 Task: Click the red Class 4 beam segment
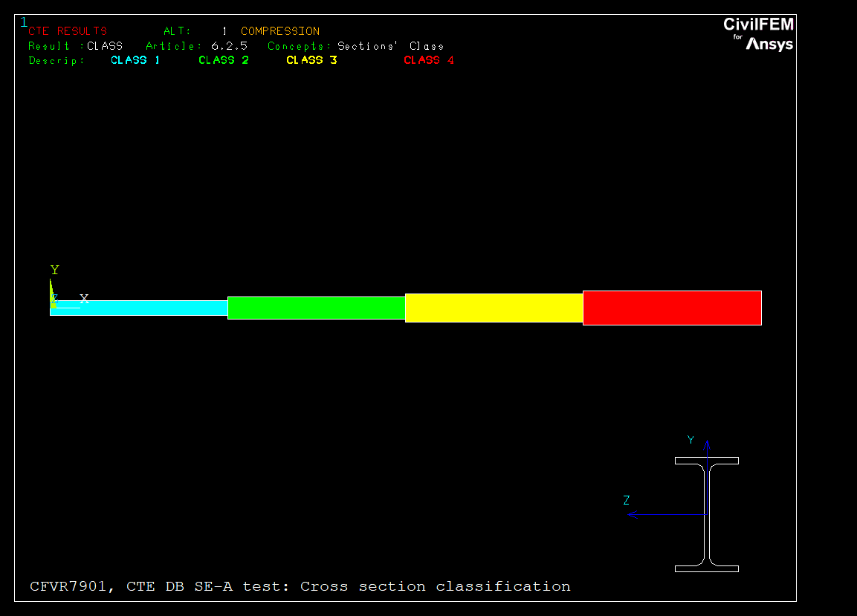click(672, 308)
